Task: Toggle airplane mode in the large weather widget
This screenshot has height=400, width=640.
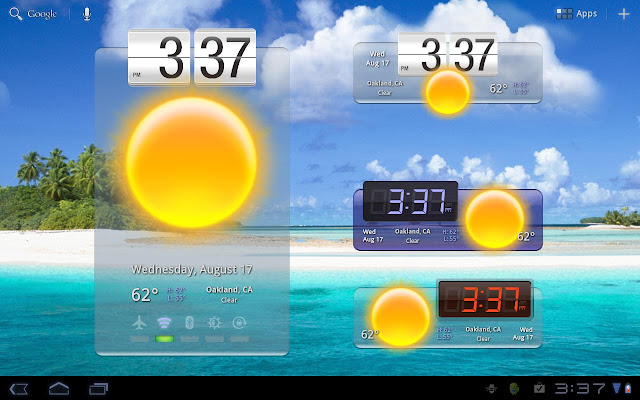Action: pos(140,323)
